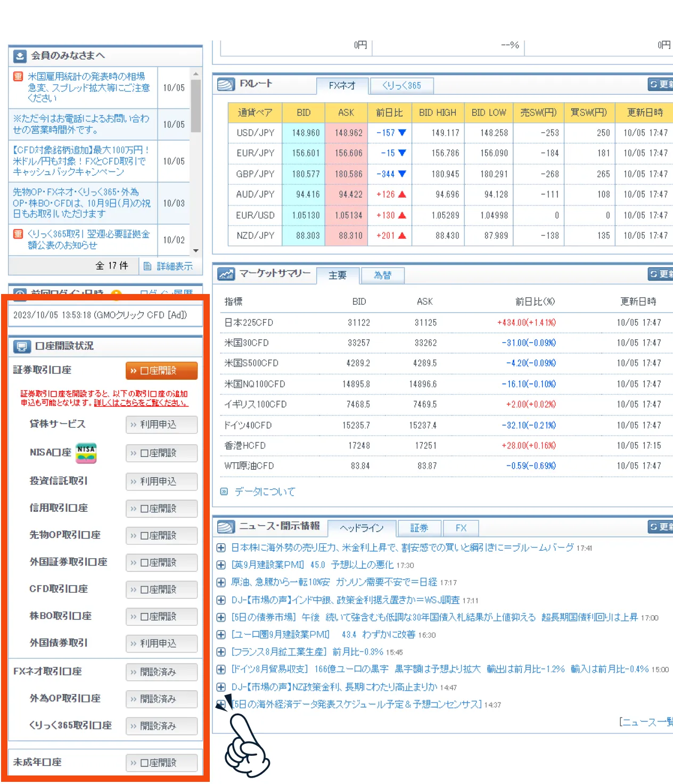Click the 会員のみなさまへ download icon
The height and width of the screenshot is (784, 673).
(20, 56)
